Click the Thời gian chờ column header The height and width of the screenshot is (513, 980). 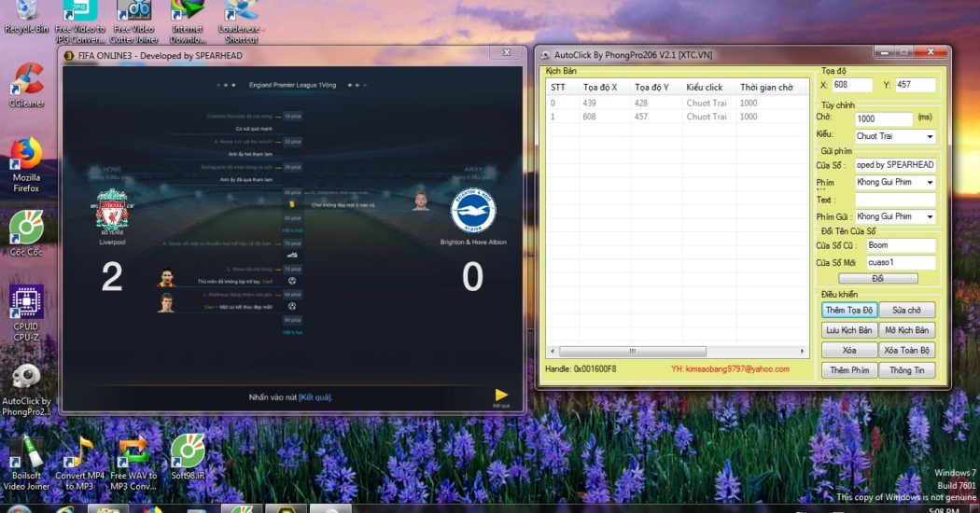click(772, 88)
